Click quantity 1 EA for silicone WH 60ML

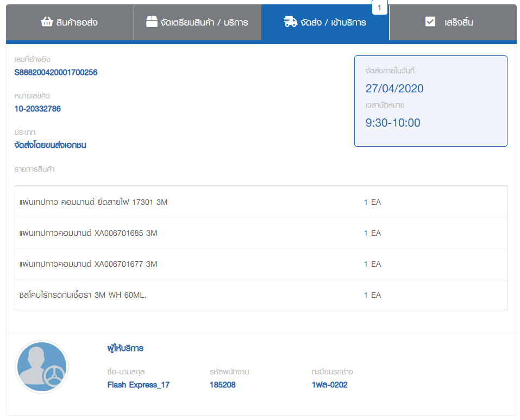(372, 295)
